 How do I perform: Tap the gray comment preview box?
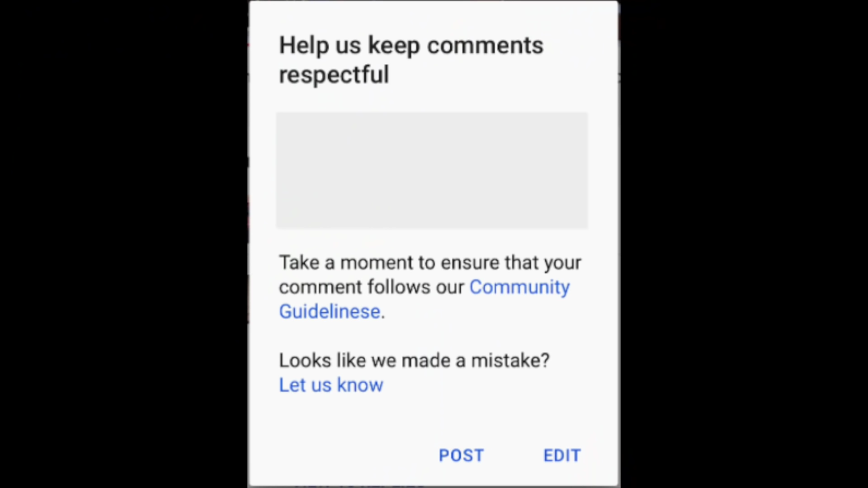432,170
